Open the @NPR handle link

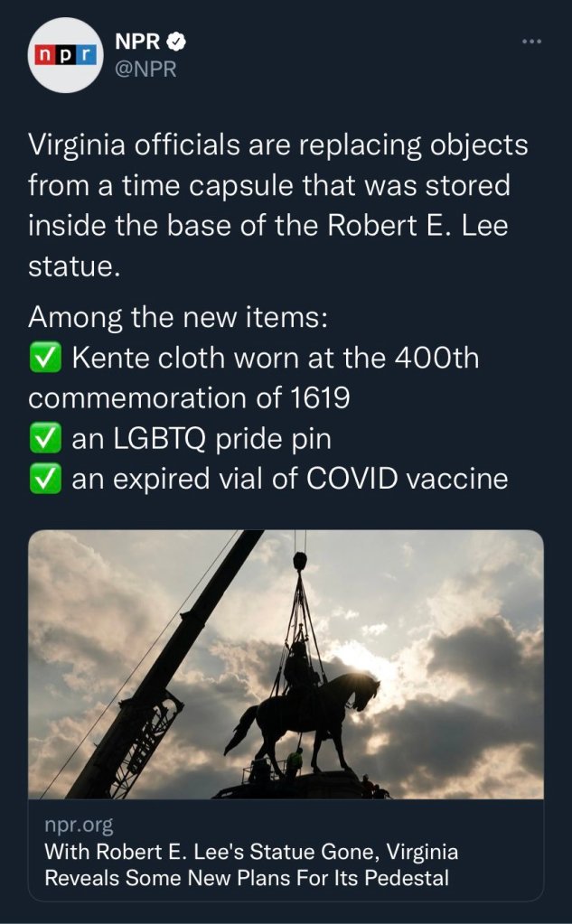coord(145,69)
